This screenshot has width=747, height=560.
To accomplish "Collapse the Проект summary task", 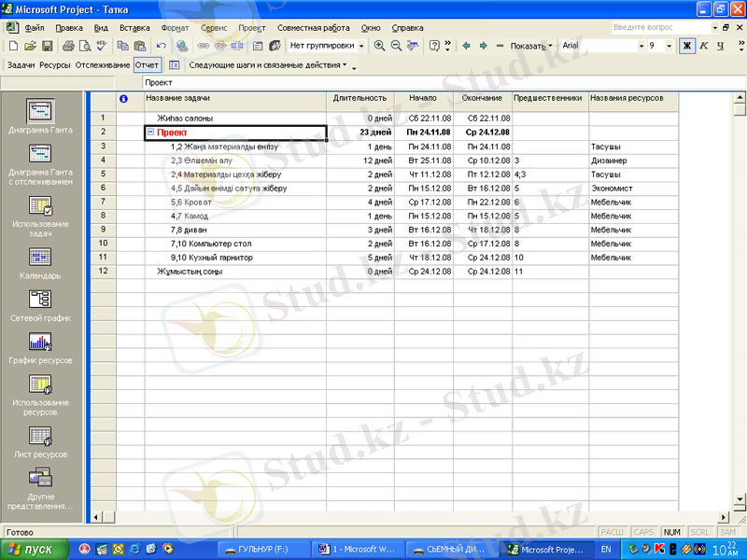I will [x=150, y=133].
